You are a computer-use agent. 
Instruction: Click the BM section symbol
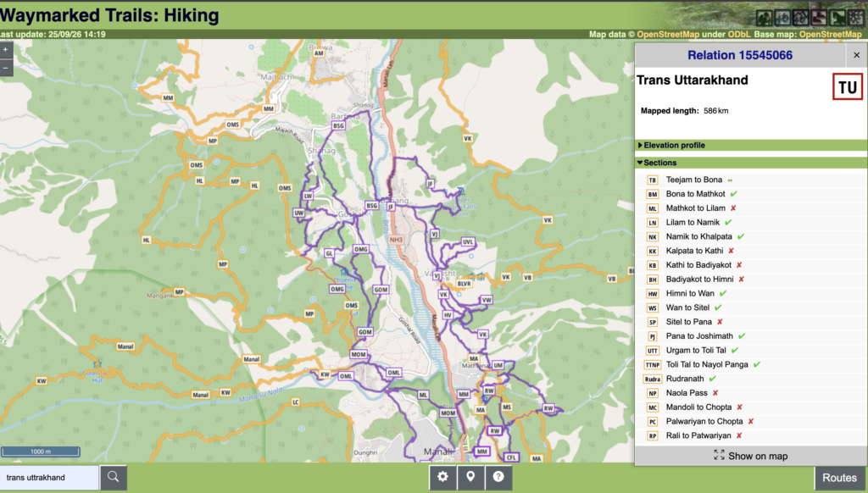(x=653, y=194)
